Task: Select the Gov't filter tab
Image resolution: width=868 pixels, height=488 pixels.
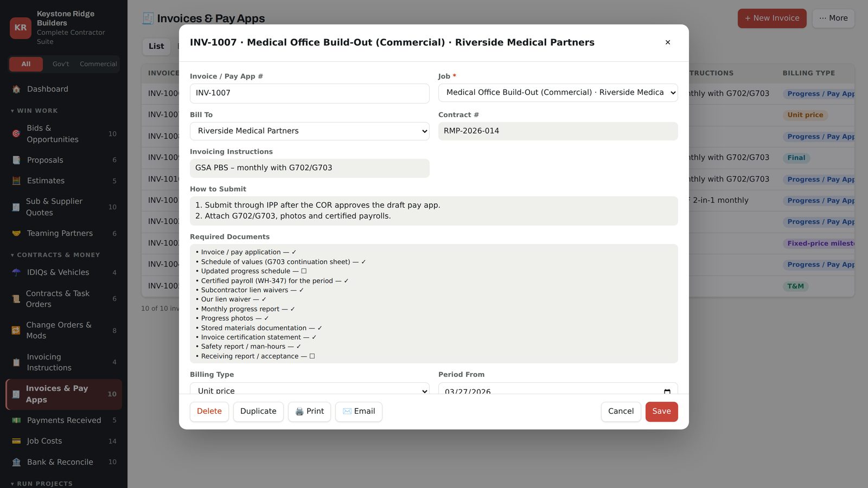Action: pyautogui.click(x=61, y=64)
